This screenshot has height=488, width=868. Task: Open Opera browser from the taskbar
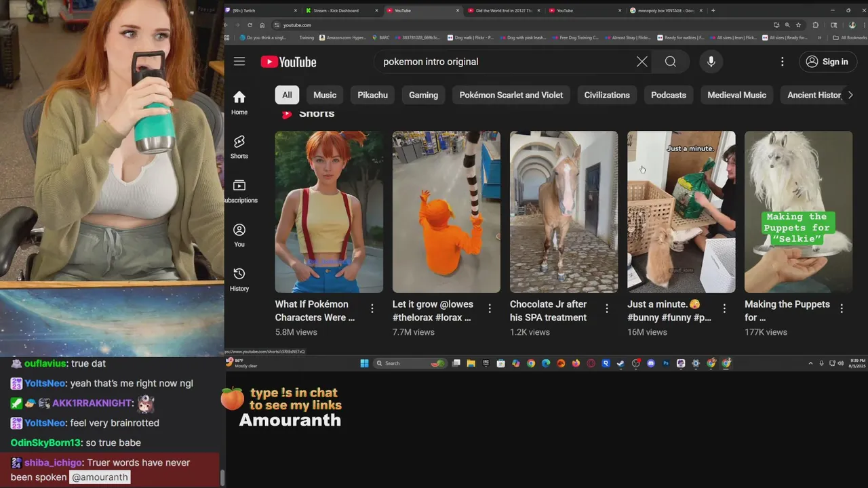(591, 363)
